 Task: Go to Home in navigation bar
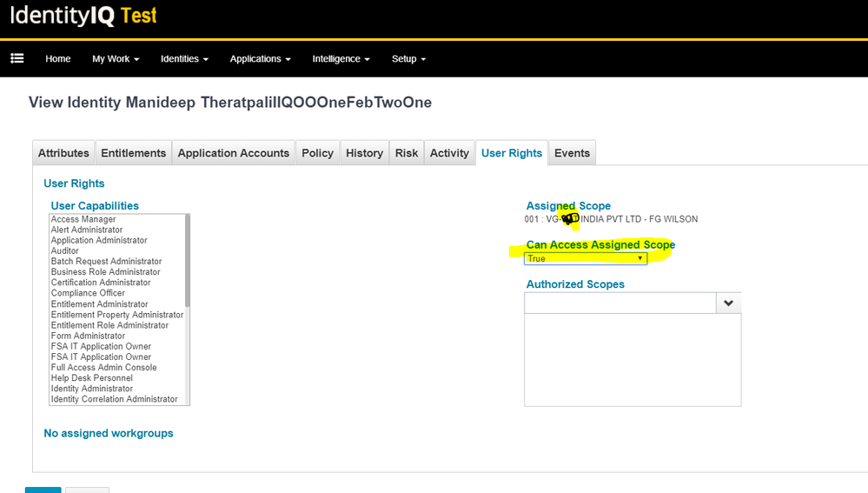click(x=58, y=59)
